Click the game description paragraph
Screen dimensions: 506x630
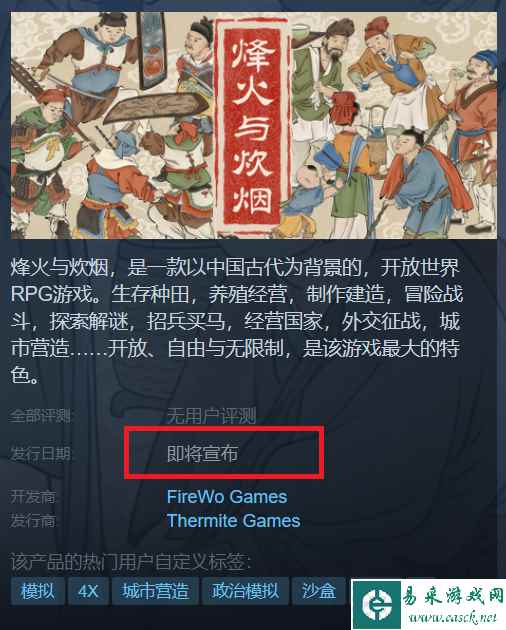tap(236, 321)
